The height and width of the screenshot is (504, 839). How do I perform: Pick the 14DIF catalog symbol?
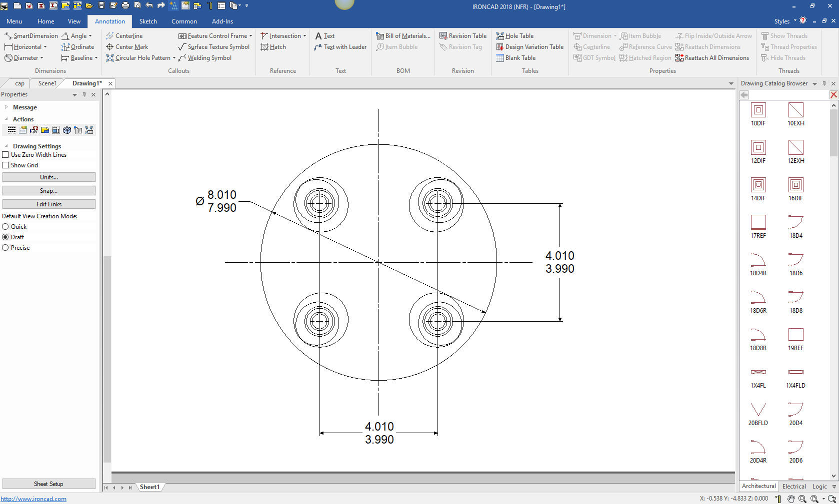(x=758, y=189)
